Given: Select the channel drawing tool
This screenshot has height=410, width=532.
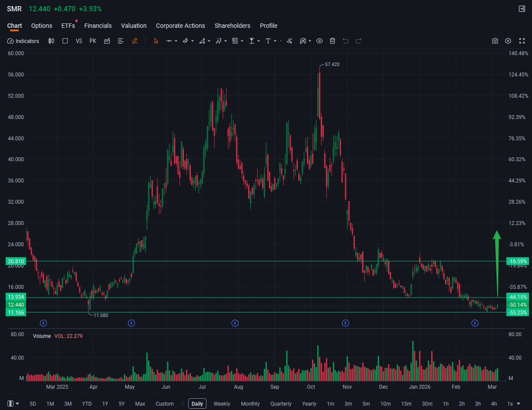Looking at the screenshot, I should coord(185,41).
